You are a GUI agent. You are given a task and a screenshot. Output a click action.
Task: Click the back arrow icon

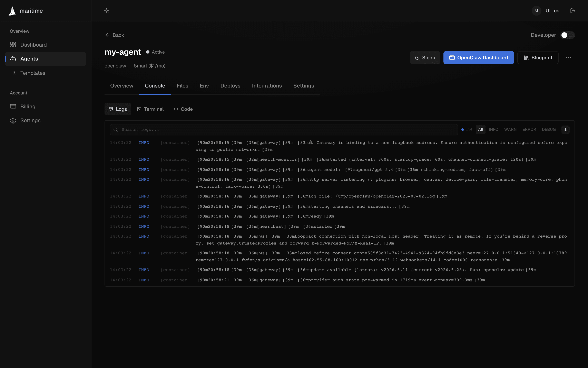[107, 35]
